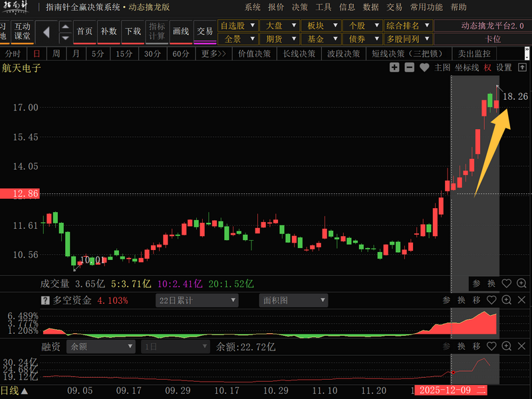This screenshot has height=399, width=532.
Task: Click the 下载 download button
Action: [x=132, y=31]
